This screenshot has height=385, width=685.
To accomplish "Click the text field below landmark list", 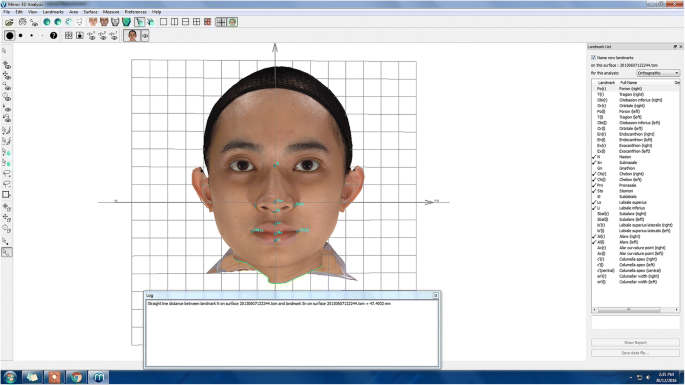I will coord(635,323).
